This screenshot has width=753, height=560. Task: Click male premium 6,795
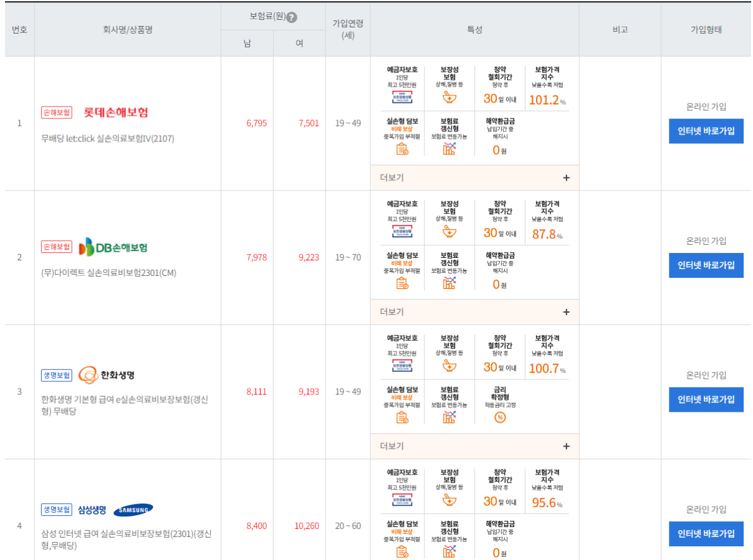coord(256,123)
